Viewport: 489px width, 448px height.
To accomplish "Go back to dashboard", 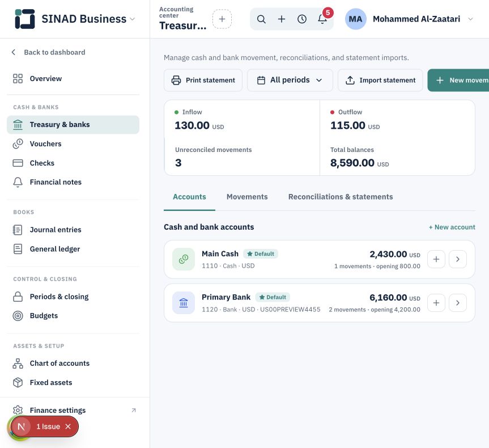I will pos(48,52).
